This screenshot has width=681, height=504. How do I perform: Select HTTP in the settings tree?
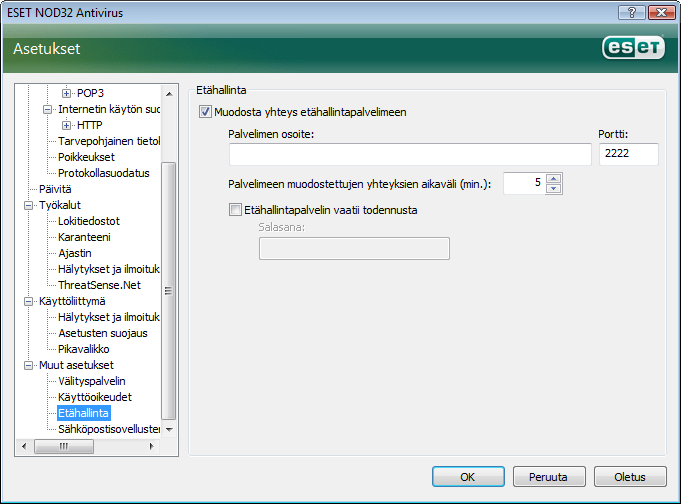pos(89,125)
